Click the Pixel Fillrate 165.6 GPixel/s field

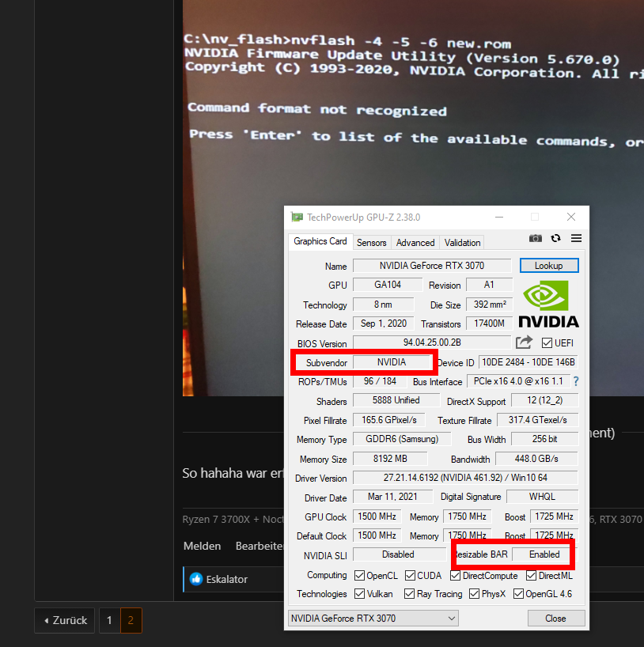[389, 420]
